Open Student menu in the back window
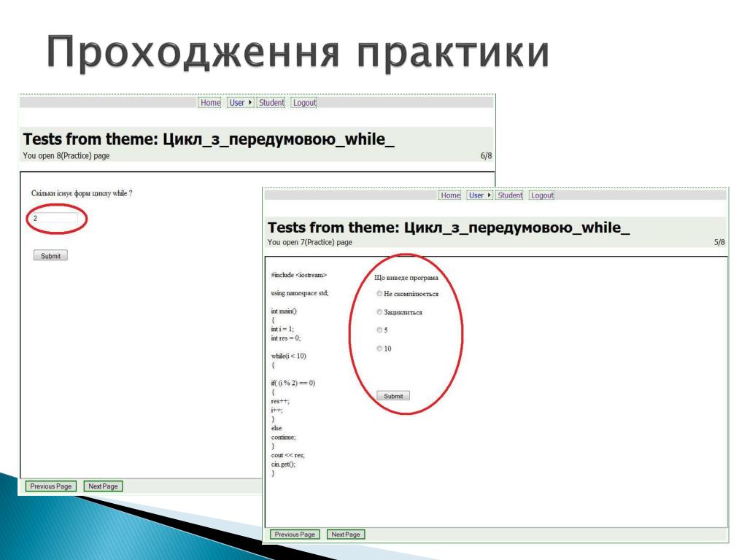The image size is (747, 560). click(x=271, y=102)
